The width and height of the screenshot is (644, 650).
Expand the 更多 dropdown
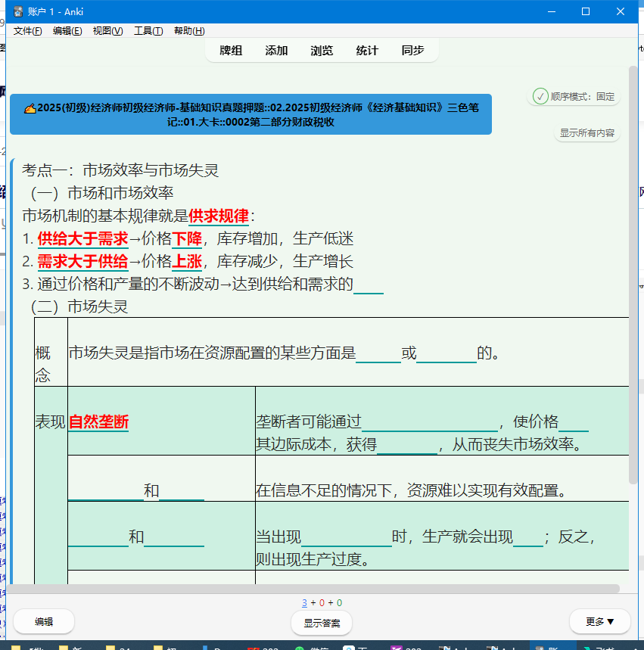point(599,621)
